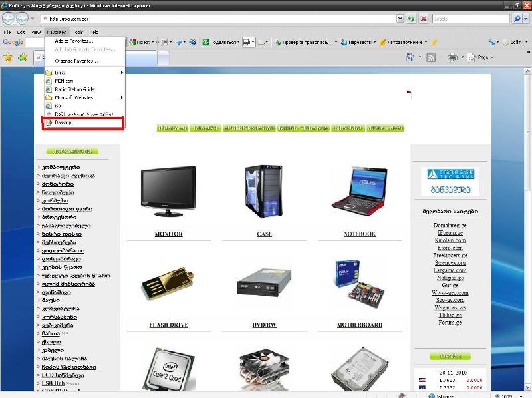
Task: Expand the Links favorites folder
Action: (85, 73)
